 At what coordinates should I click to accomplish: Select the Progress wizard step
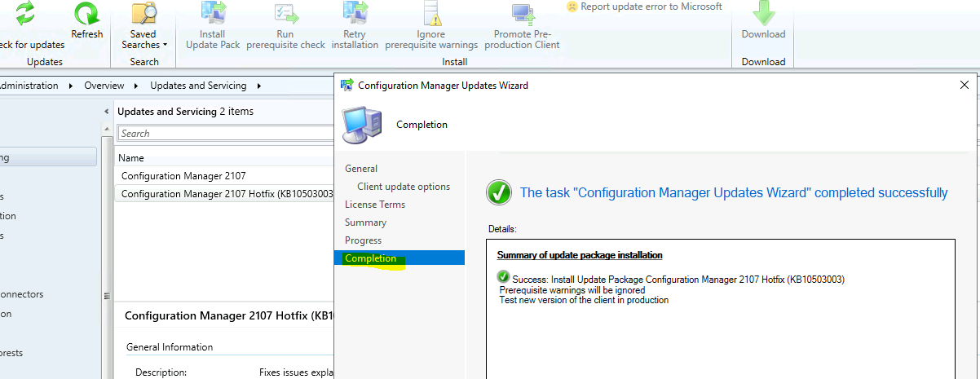(363, 240)
